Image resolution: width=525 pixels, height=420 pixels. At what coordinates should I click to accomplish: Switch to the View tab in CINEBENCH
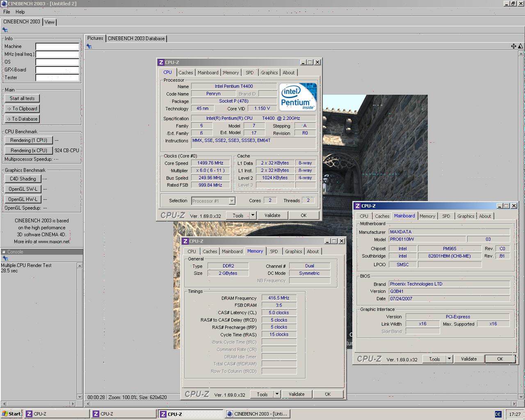click(50, 22)
